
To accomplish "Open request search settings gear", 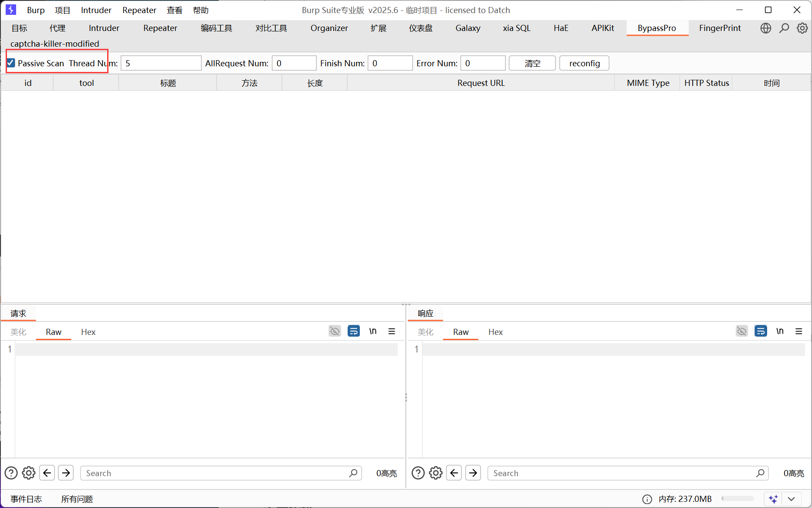I will pos(29,473).
